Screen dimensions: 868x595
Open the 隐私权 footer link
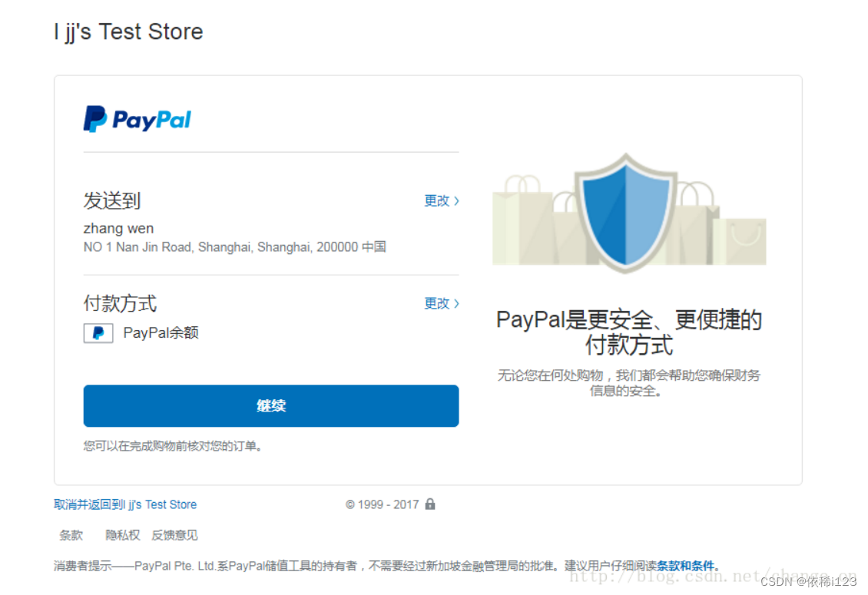tap(122, 535)
